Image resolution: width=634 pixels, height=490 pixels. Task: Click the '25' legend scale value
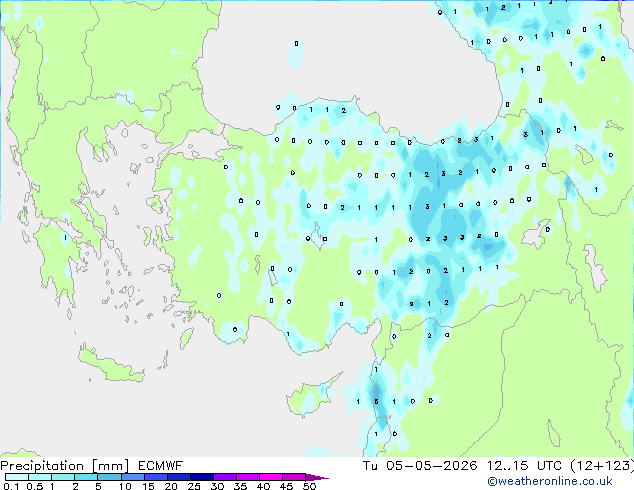[x=194, y=486]
